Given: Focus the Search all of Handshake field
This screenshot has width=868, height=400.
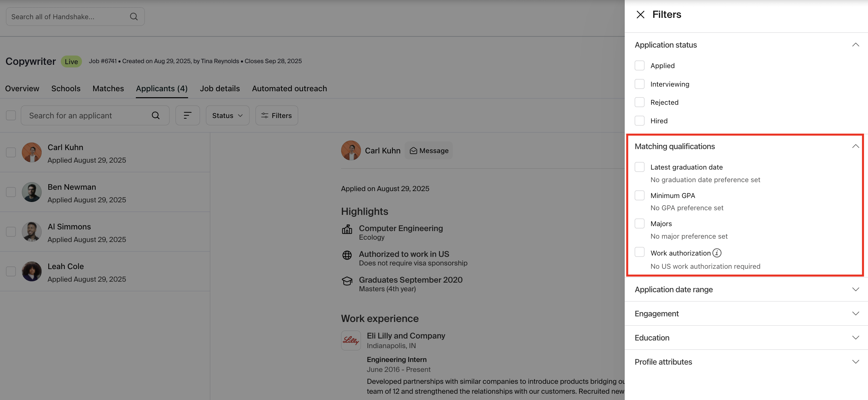Looking at the screenshot, I should 75,17.
